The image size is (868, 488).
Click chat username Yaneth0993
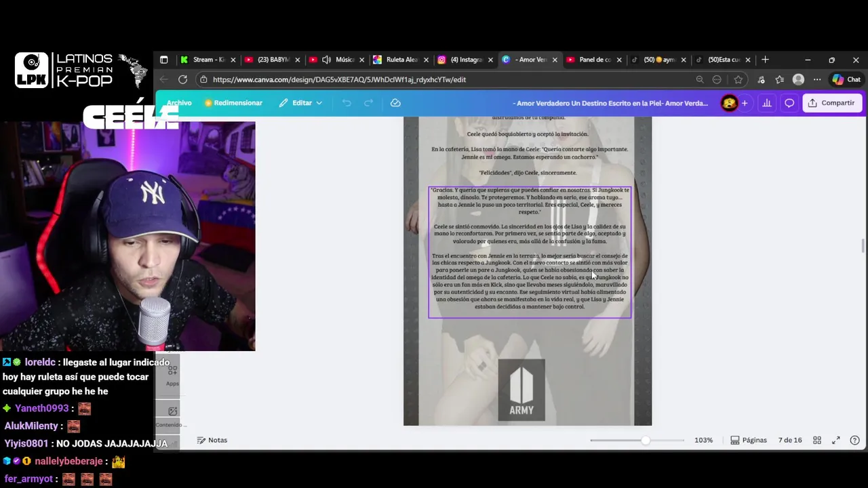pyautogui.click(x=42, y=408)
